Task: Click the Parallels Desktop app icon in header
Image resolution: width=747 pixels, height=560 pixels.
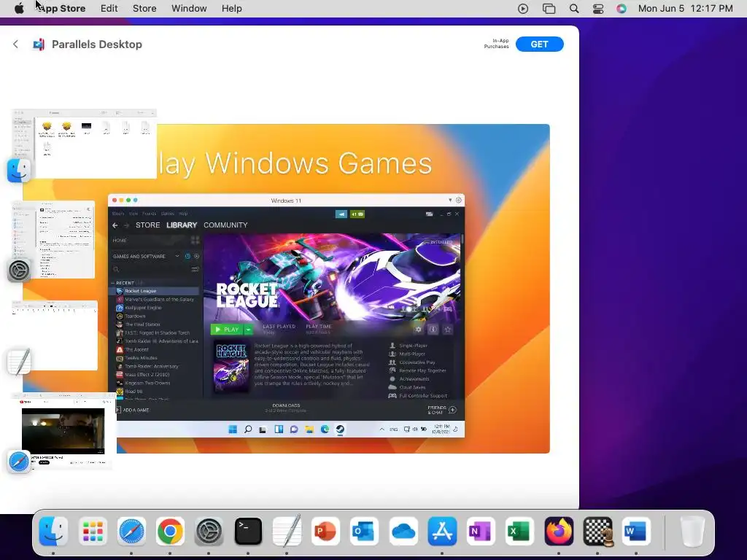Action: [39, 44]
